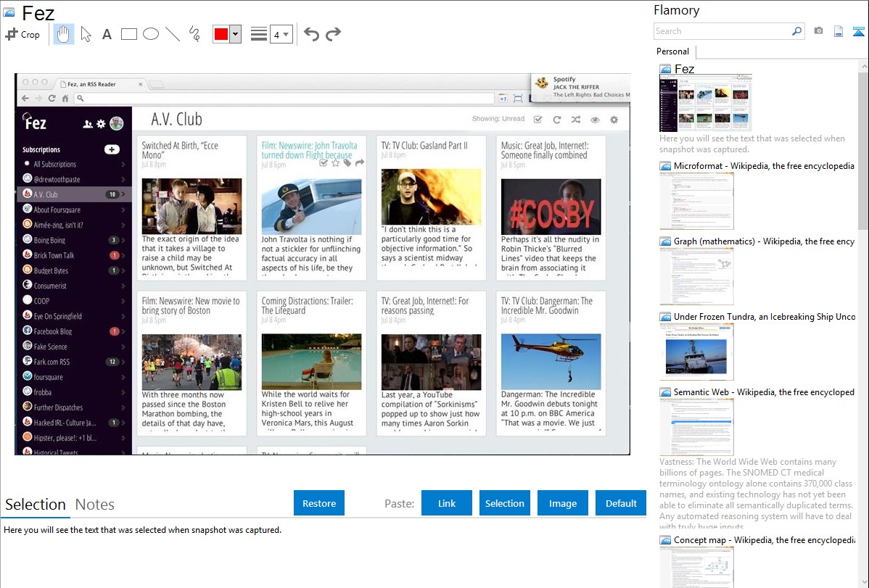Open the Semantic Web snapshot thumbnail
Screen dimensions: 869x588
696,427
